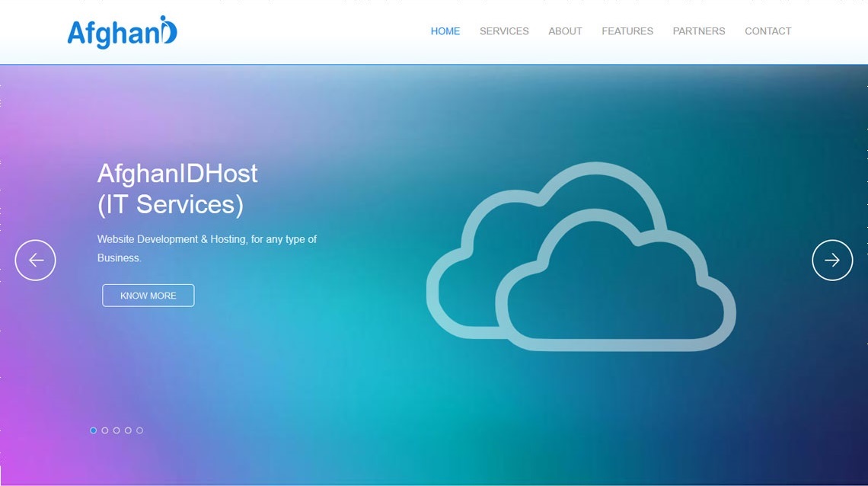Select second slide indicator dot

104,430
